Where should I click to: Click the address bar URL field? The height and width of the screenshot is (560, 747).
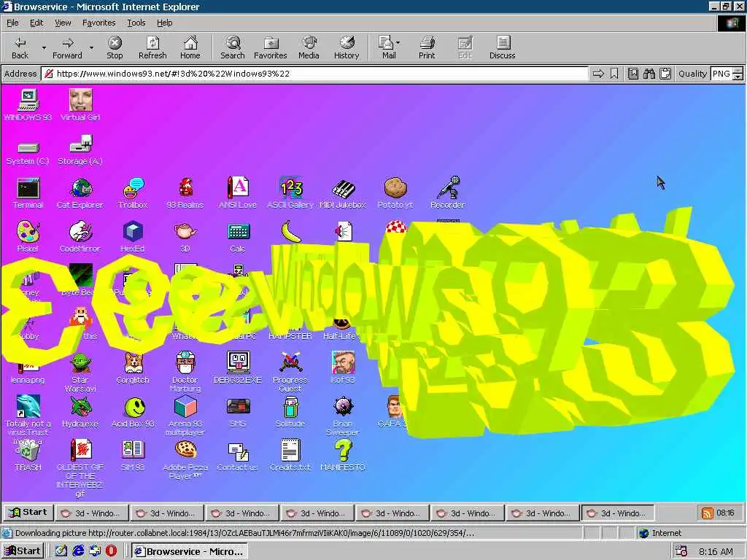315,74
